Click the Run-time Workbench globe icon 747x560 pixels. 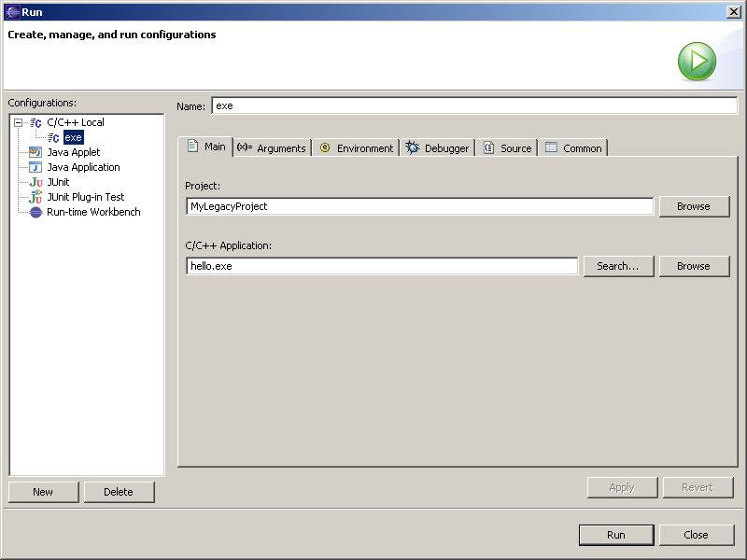[x=35, y=212]
